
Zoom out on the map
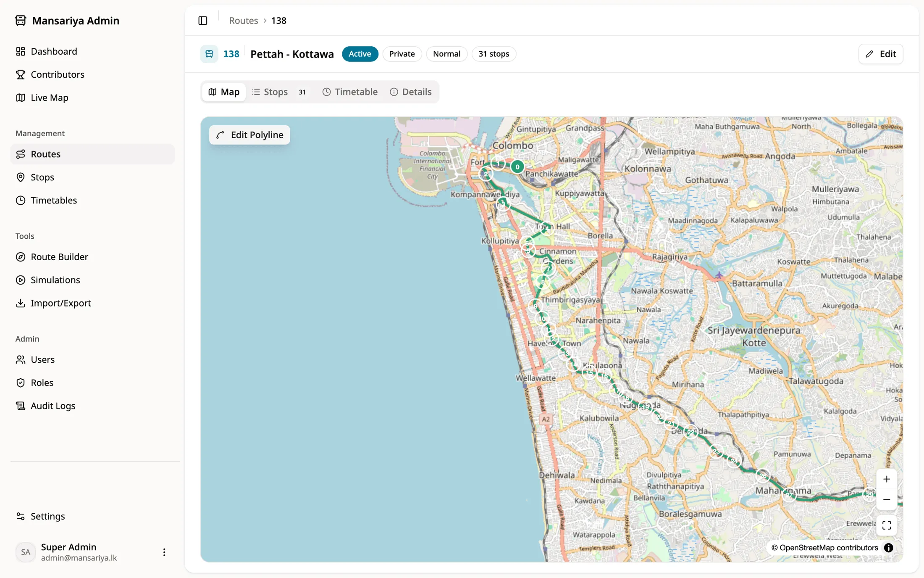(887, 500)
